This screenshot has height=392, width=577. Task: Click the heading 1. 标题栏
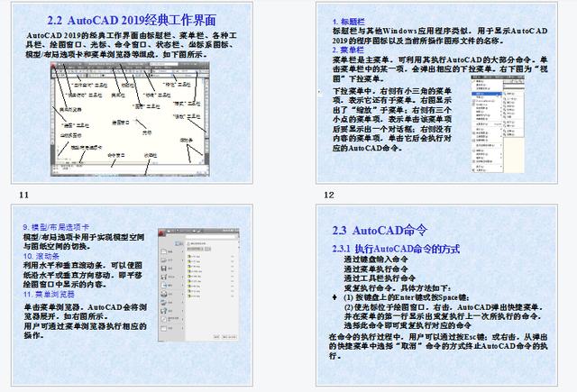tap(349, 22)
